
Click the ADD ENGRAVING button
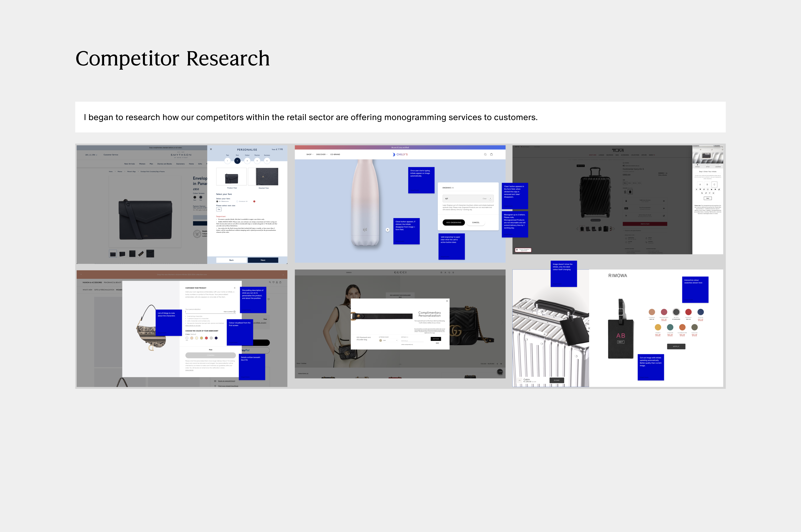(x=454, y=223)
